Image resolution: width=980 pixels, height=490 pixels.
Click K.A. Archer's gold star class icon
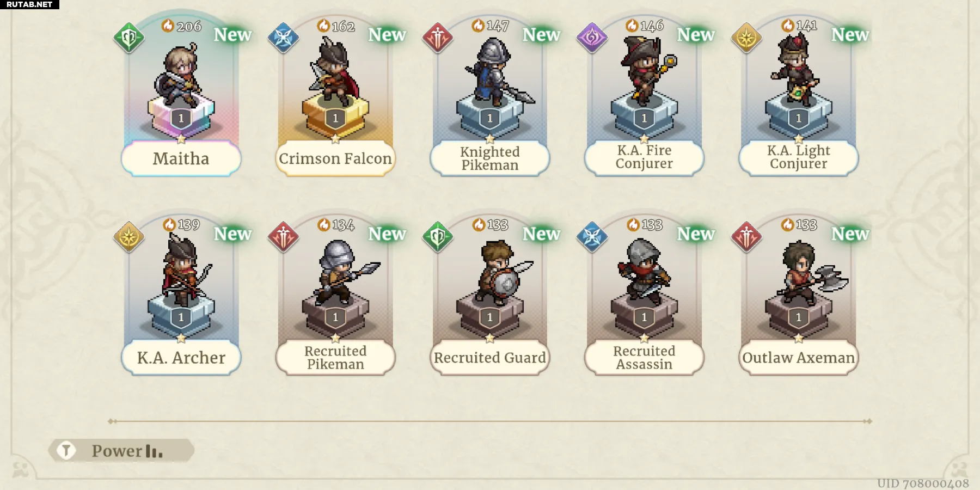coord(129,237)
